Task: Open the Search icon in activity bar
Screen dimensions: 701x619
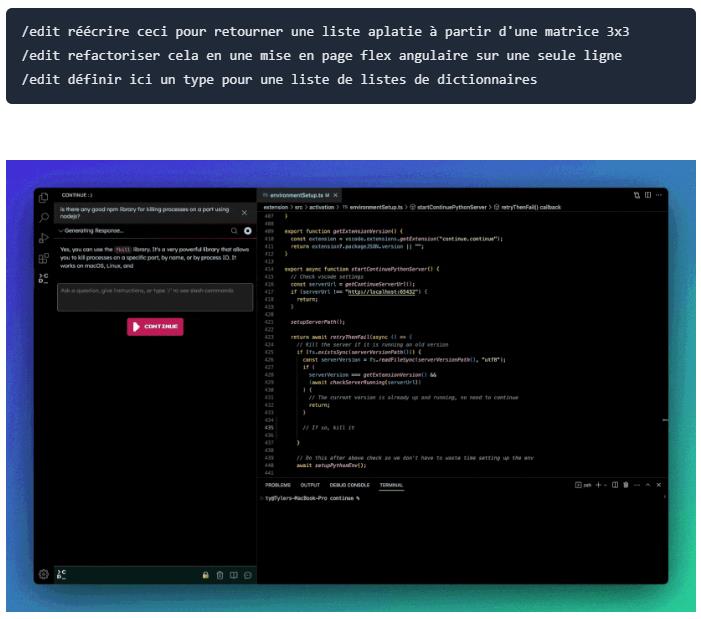Action: coord(44,218)
